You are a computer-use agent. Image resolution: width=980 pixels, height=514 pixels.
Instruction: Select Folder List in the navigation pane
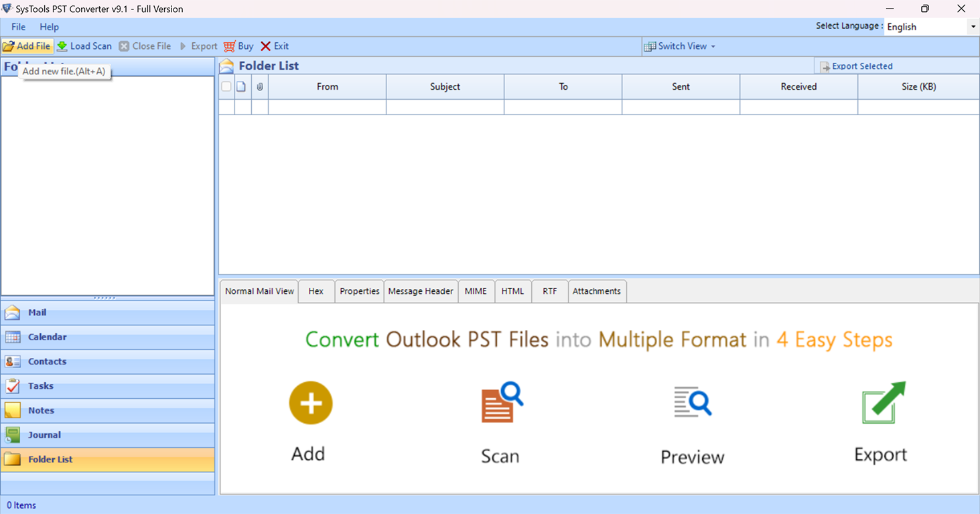click(x=50, y=459)
